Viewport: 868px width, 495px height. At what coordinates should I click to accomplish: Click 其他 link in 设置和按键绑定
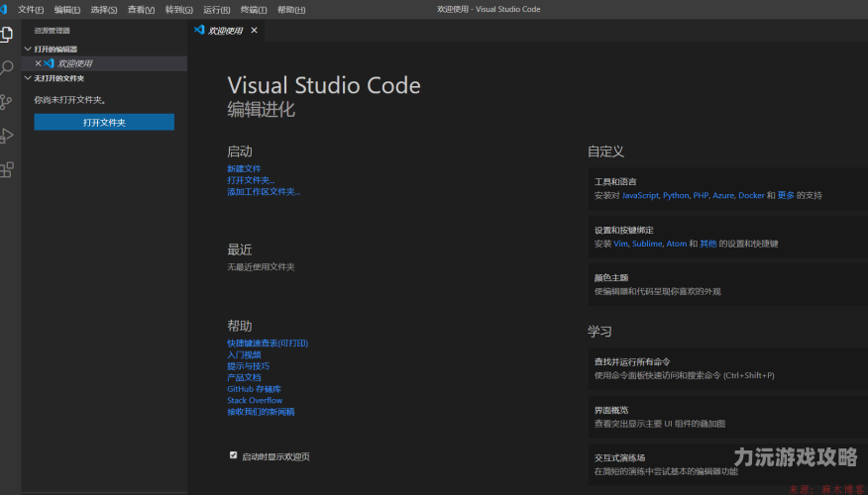pyautogui.click(x=708, y=244)
